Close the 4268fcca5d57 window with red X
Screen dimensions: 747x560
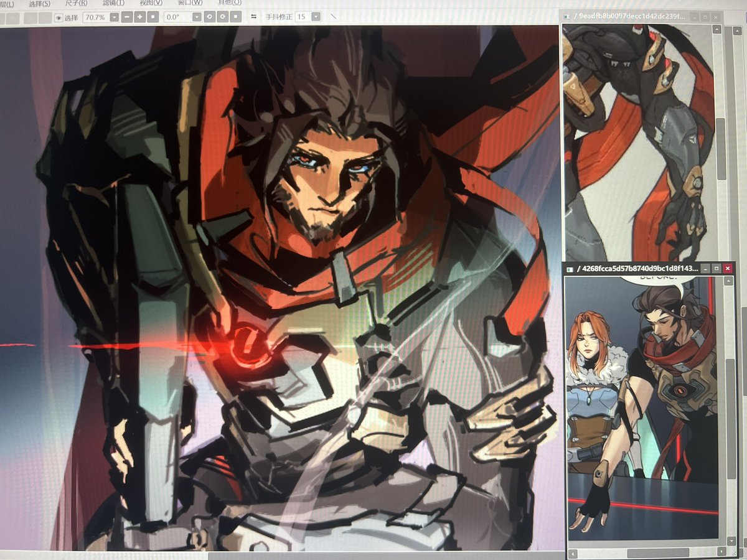[x=728, y=268]
